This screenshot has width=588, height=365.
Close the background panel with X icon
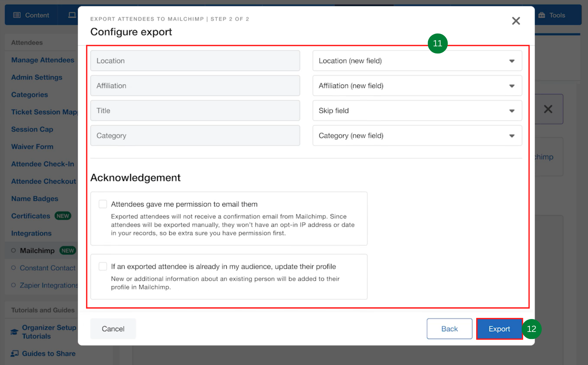tap(548, 109)
